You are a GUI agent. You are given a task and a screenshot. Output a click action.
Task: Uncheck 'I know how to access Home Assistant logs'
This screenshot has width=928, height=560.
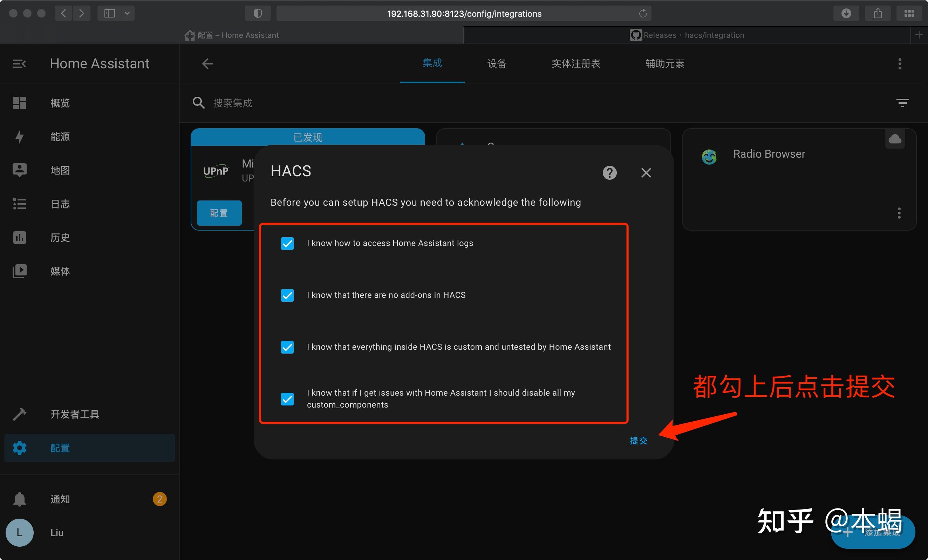tap(287, 243)
